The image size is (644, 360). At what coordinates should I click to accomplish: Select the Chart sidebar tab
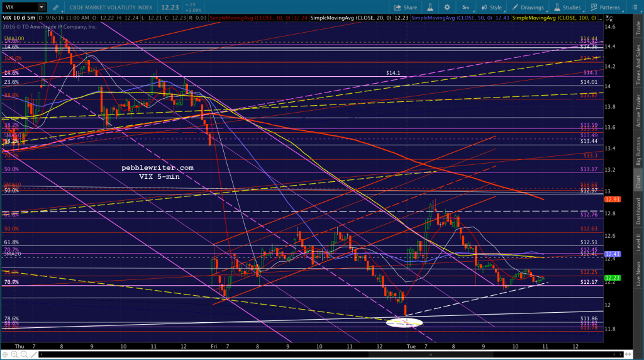[638, 182]
